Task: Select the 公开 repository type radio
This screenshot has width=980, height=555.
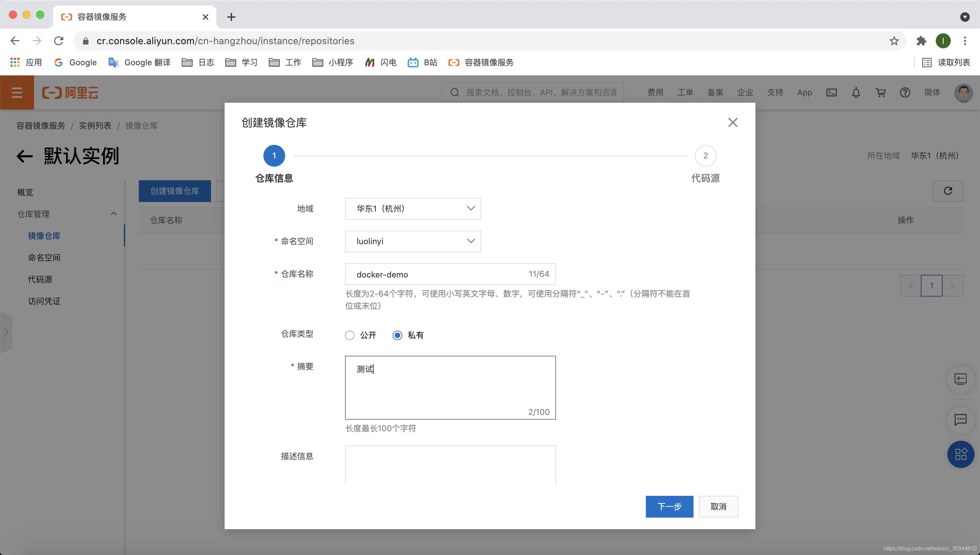Action: pyautogui.click(x=350, y=335)
